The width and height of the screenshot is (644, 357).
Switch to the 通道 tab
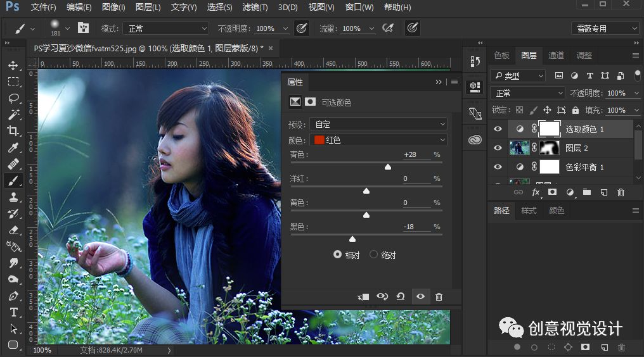coord(556,55)
